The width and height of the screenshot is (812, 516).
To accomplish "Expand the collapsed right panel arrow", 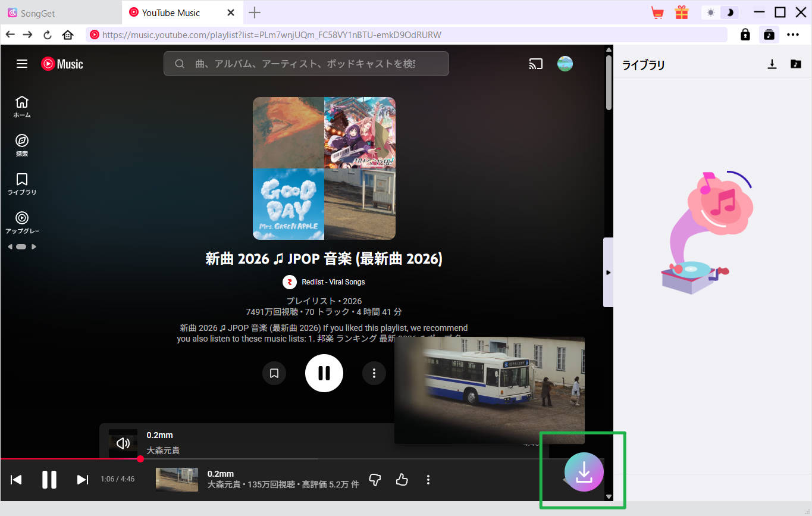I will tap(609, 272).
